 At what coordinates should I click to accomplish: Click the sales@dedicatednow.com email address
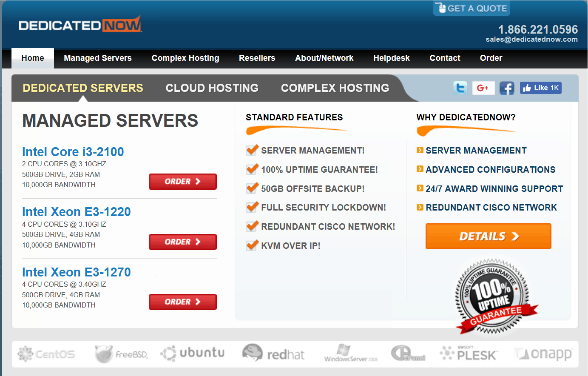(x=532, y=40)
